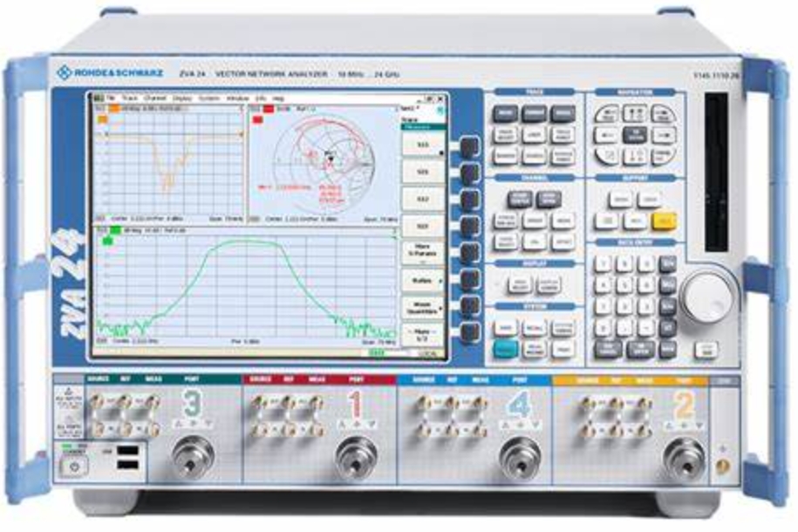Push the down arrow navigation key
The image size is (798, 532).
click(x=635, y=156)
